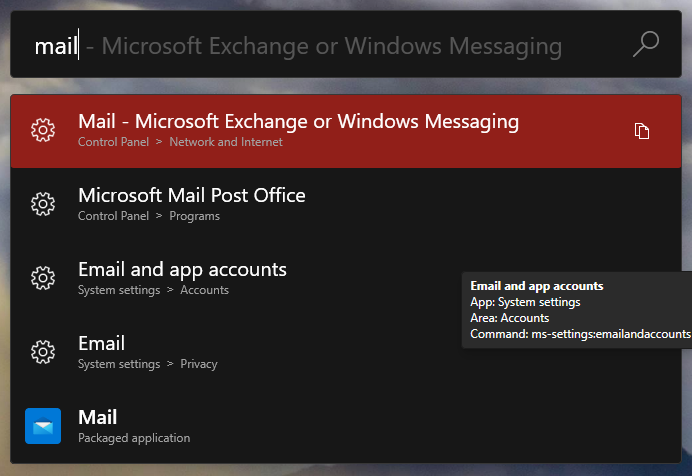
Task: Open 'Microsoft Mail Post Office' result
Action: point(346,205)
